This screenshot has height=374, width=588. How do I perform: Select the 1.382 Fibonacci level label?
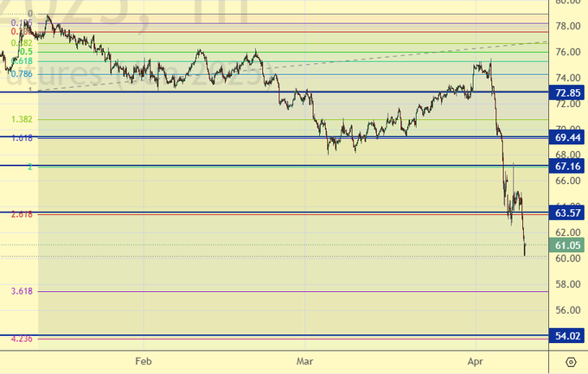coord(22,120)
